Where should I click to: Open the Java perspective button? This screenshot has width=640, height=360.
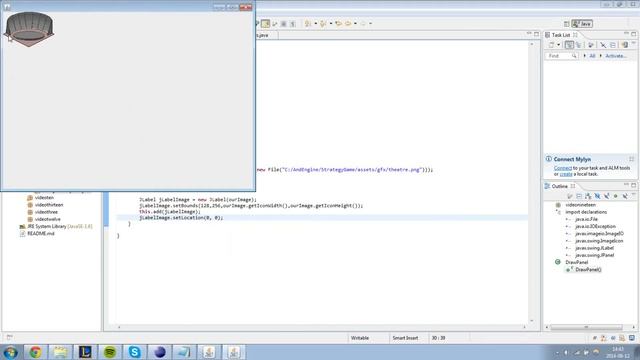582,24
